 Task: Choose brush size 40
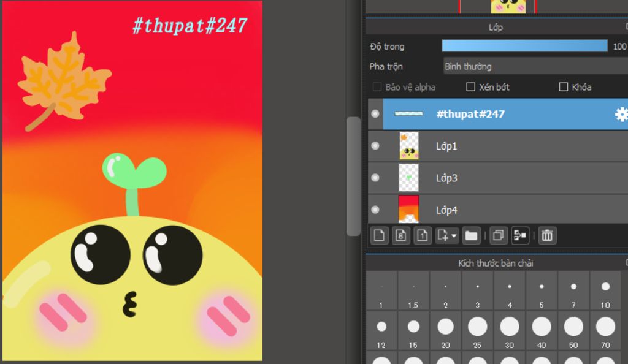pos(542,331)
